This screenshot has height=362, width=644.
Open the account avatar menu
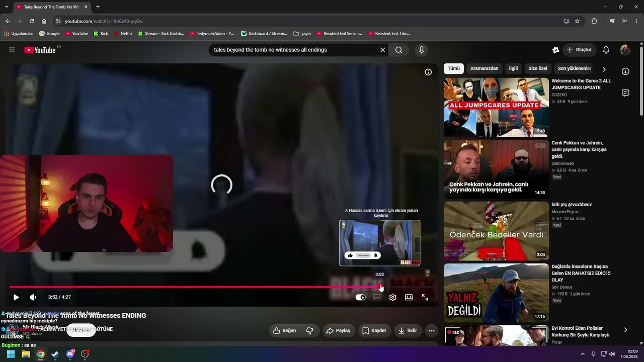click(625, 50)
